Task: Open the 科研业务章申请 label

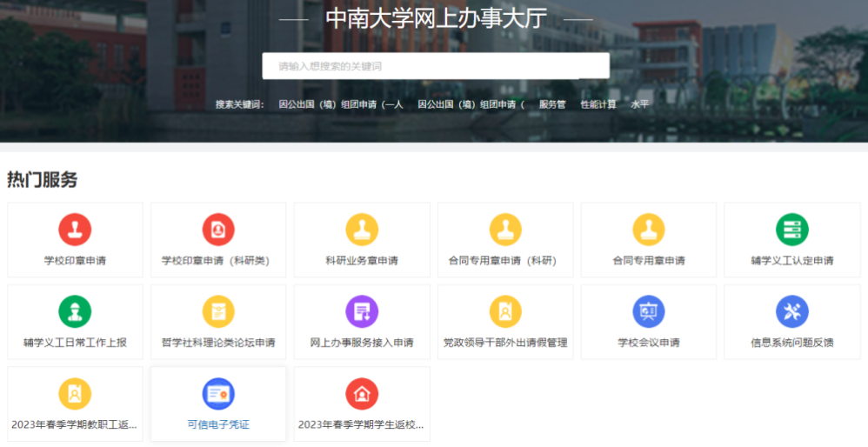Action: (x=362, y=261)
